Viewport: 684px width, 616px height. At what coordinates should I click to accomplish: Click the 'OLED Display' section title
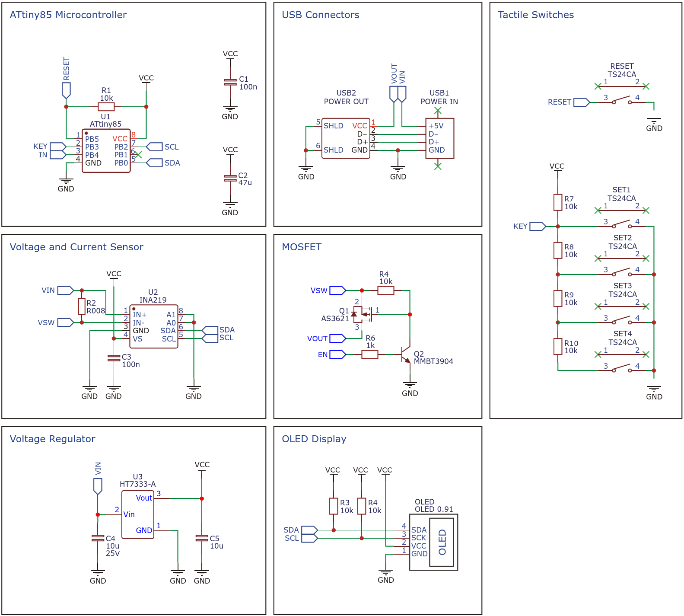[x=314, y=439]
